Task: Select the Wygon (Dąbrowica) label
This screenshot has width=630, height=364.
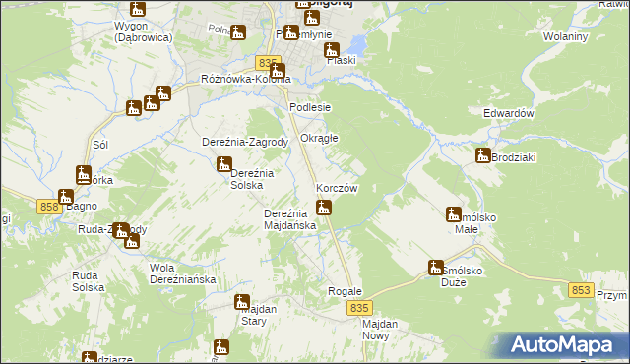Action: click(144, 31)
